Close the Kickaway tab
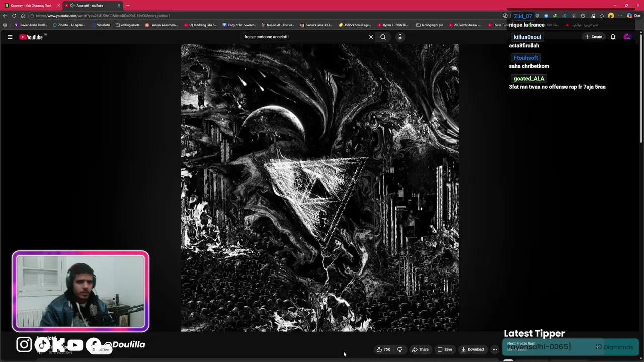644x362 pixels. pos(59,5)
